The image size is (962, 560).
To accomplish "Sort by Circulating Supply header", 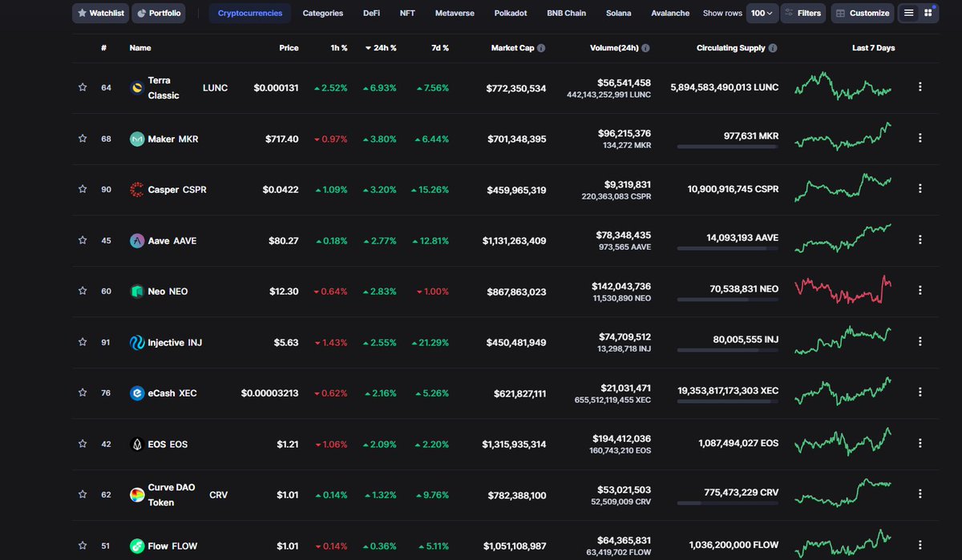I will [731, 48].
